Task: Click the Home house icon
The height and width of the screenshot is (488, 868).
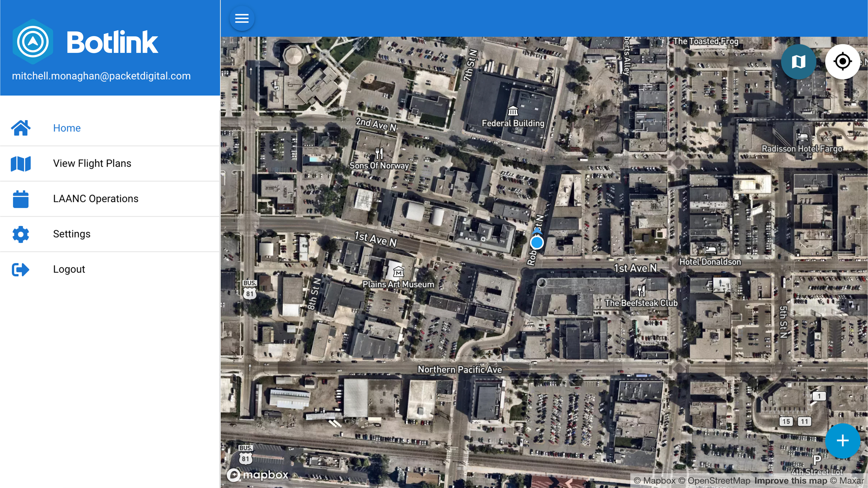Action: (x=21, y=128)
